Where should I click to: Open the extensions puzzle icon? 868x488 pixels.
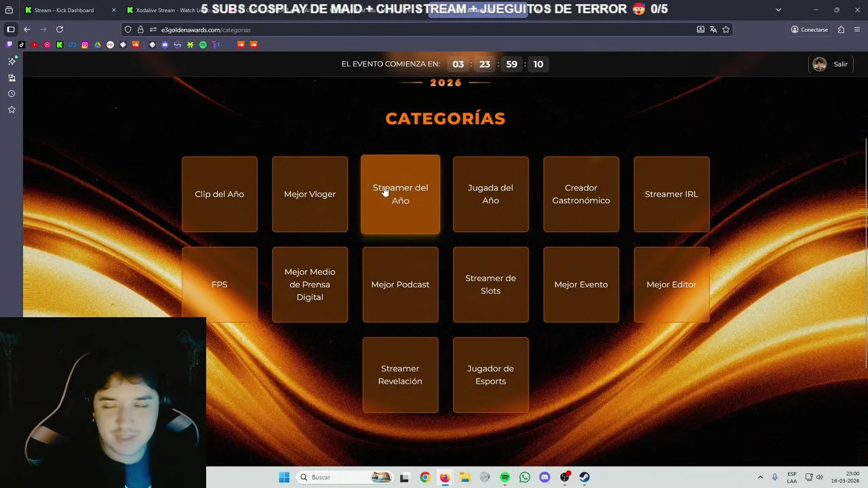pos(841,30)
